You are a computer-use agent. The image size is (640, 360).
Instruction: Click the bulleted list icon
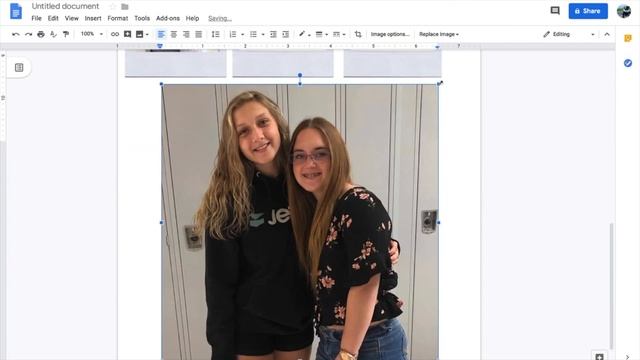point(253,34)
